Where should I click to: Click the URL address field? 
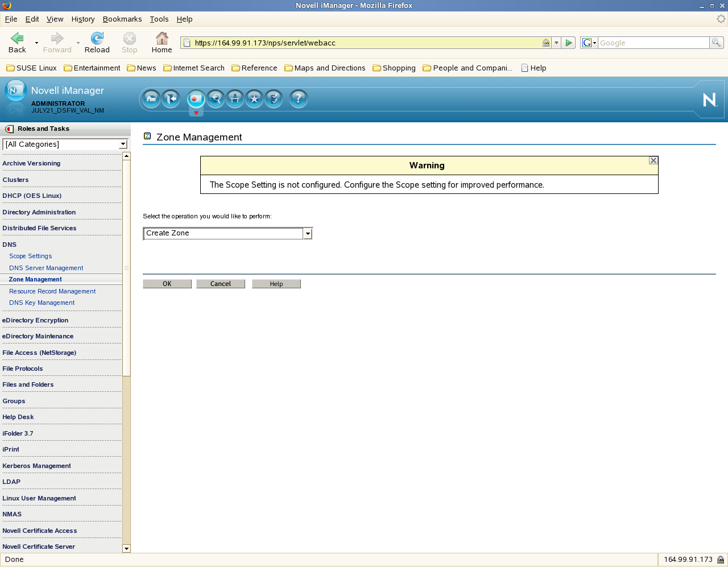click(366, 43)
